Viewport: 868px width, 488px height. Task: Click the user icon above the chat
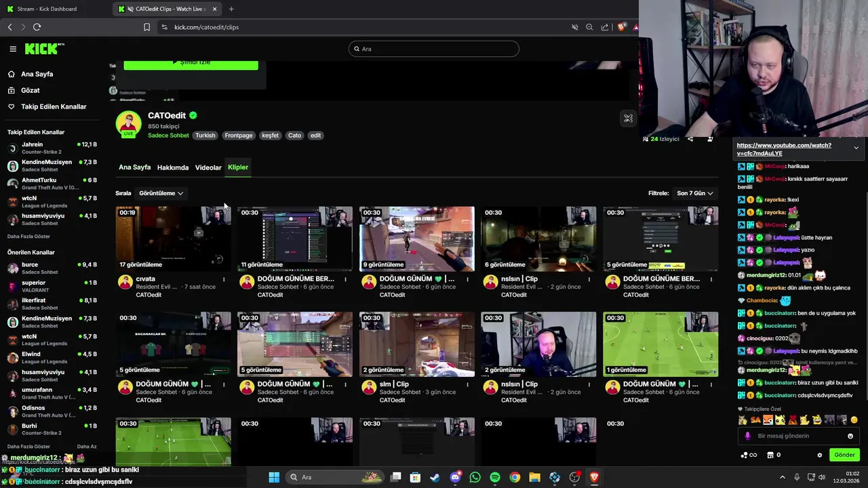pos(710,139)
